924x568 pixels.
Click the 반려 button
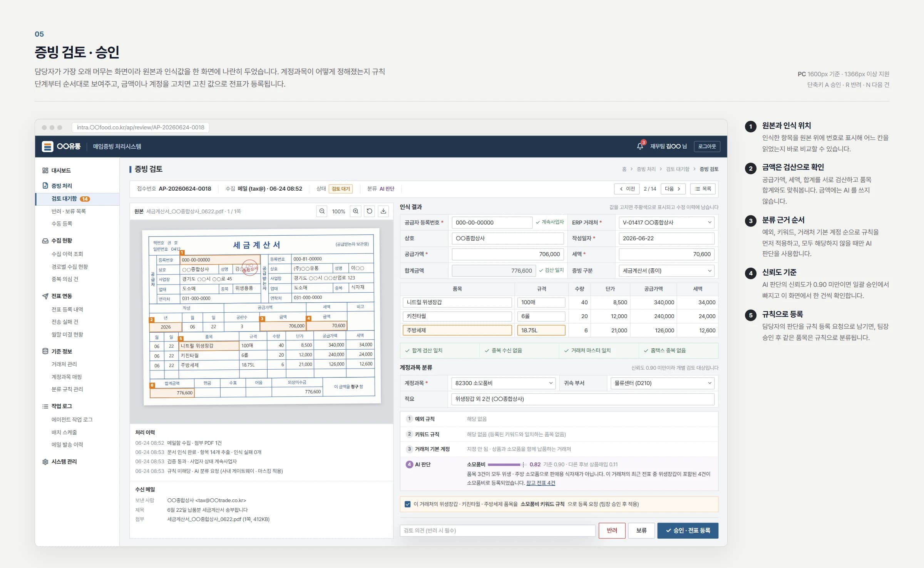[612, 530]
